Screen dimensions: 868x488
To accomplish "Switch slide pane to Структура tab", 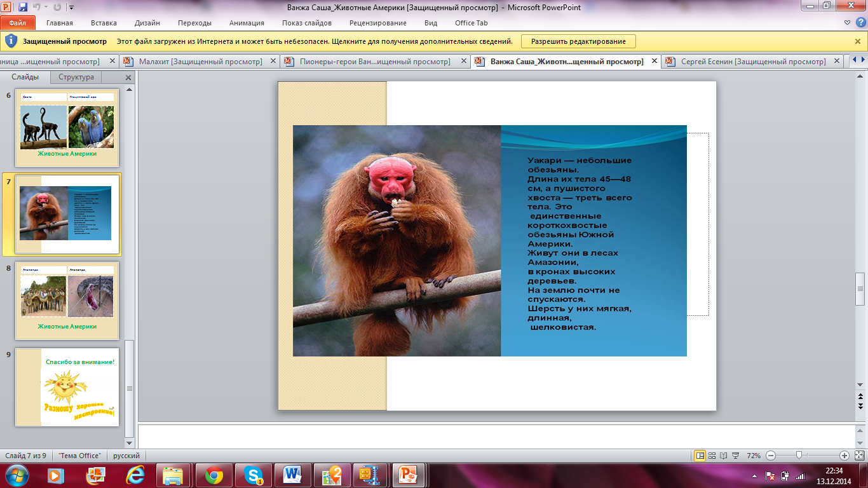I will pos(76,77).
